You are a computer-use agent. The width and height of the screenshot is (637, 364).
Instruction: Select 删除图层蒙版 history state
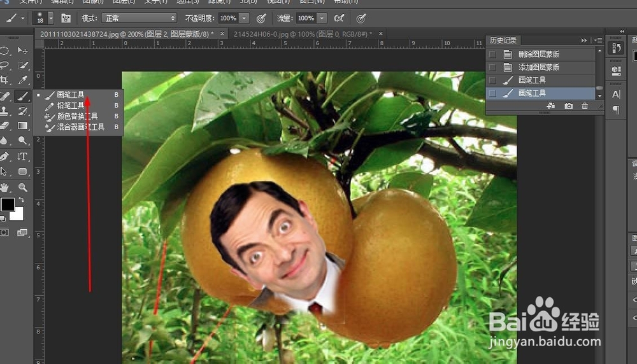click(541, 54)
